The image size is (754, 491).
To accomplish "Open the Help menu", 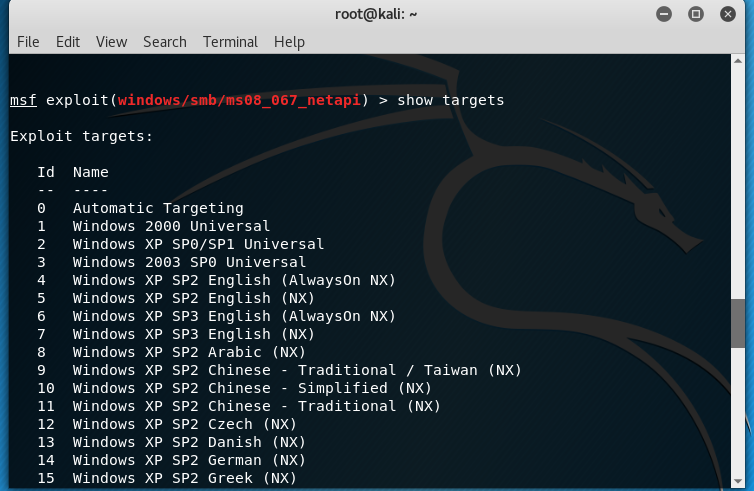I will pyautogui.click(x=289, y=42).
